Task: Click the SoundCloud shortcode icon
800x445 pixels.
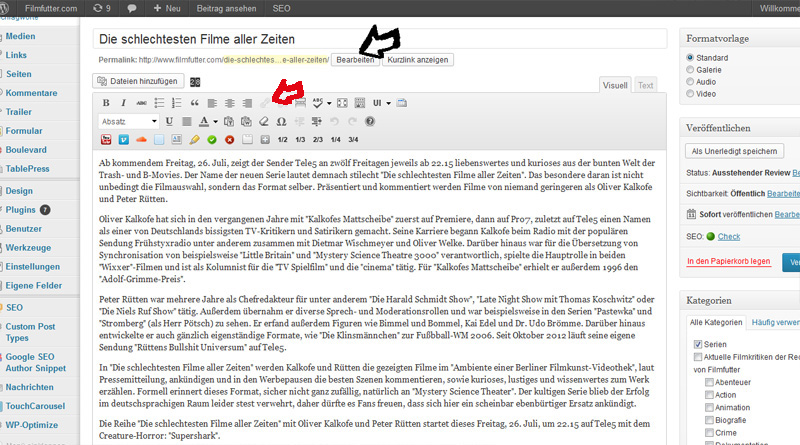Action: coord(141,139)
